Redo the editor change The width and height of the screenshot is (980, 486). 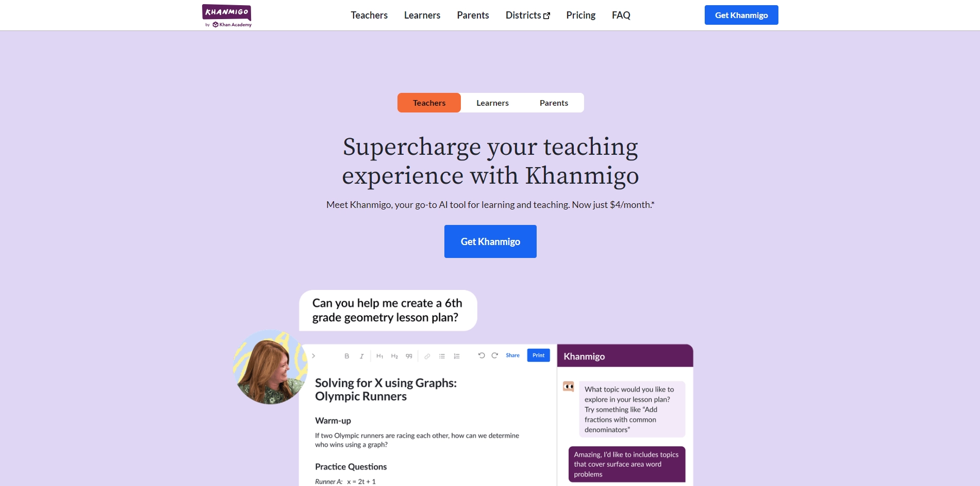pos(495,355)
